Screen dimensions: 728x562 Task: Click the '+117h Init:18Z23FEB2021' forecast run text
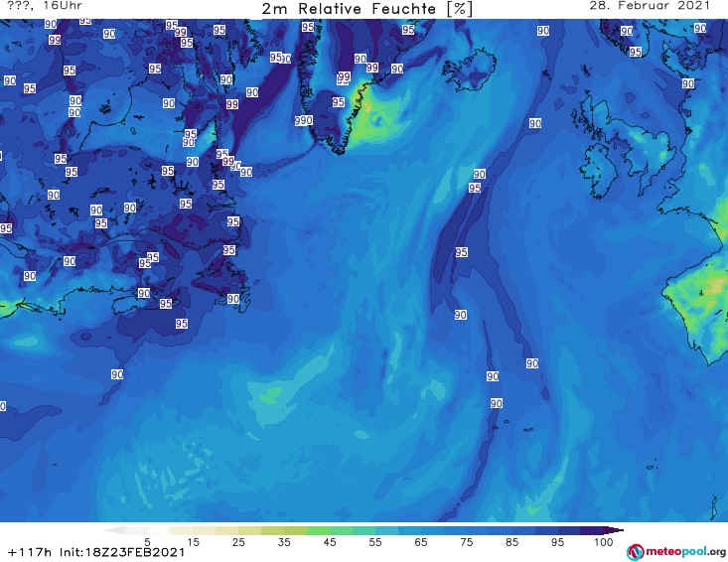[96, 552]
